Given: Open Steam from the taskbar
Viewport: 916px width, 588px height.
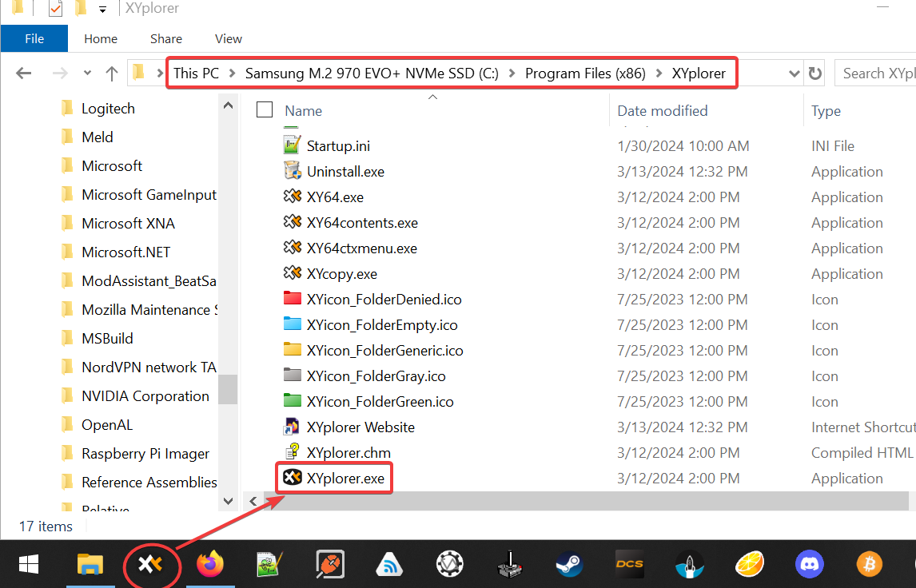Looking at the screenshot, I should coord(569,564).
